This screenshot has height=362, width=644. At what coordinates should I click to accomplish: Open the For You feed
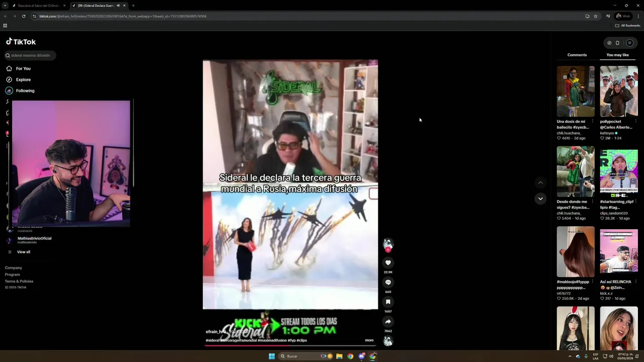(19, 68)
